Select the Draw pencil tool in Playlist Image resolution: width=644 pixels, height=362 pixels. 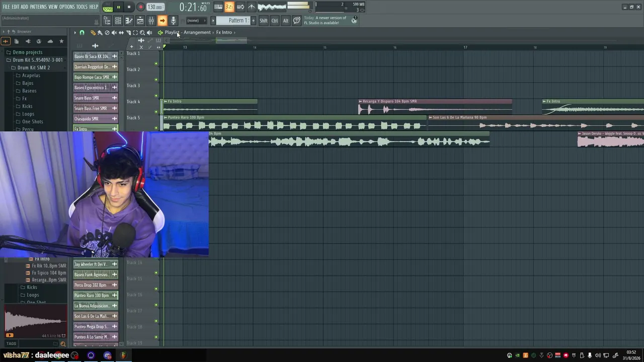93,33
